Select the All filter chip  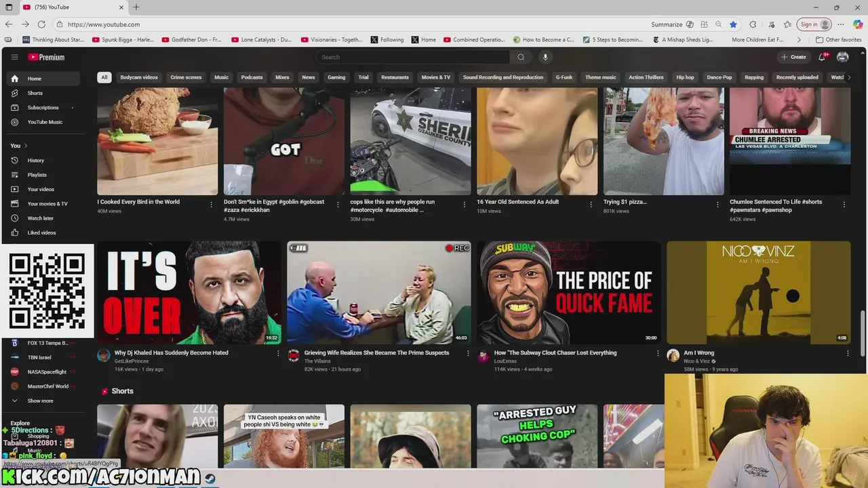104,77
